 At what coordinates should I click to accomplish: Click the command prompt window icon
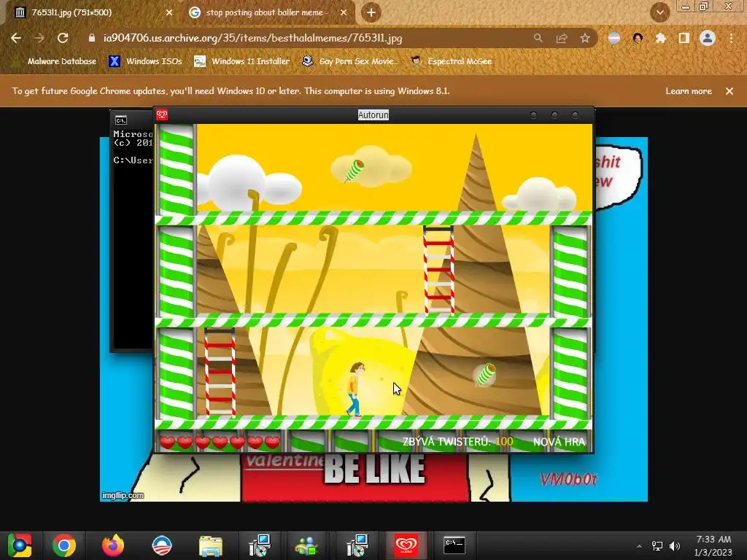click(121, 120)
